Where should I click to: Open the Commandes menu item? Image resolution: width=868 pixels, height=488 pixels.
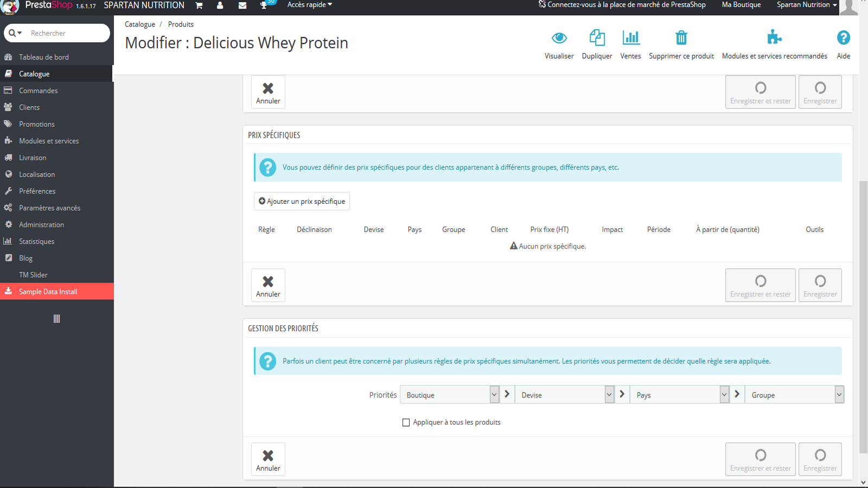coord(56,91)
